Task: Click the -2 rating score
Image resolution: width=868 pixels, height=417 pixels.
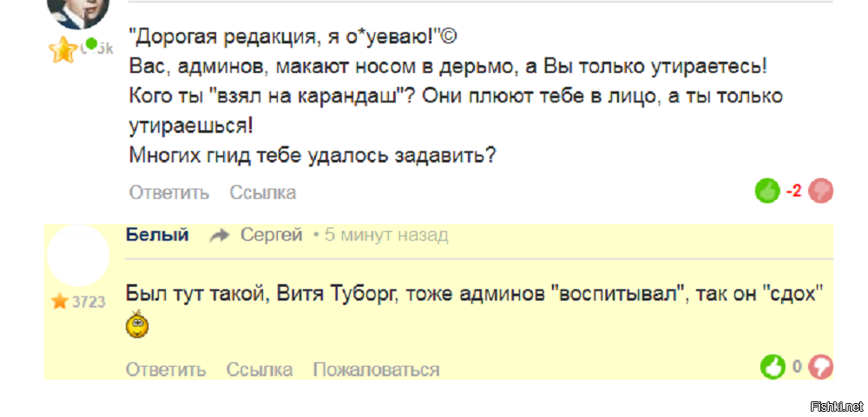Action: [793, 191]
